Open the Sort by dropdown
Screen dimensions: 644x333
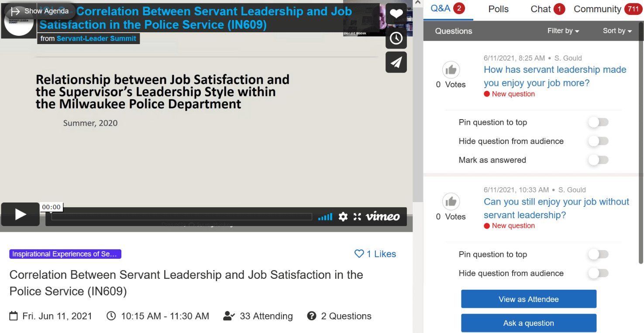point(617,31)
